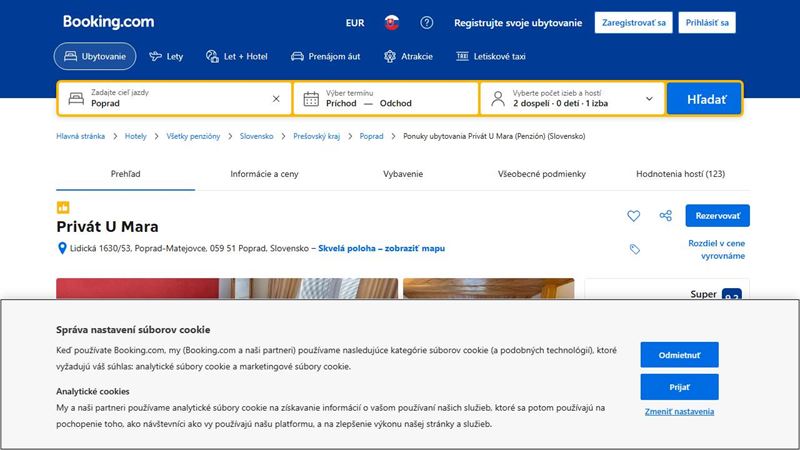Image resolution: width=800 pixels, height=450 pixels.
Task: Pick the Príchod check-in date
Action: click(341, 103)
